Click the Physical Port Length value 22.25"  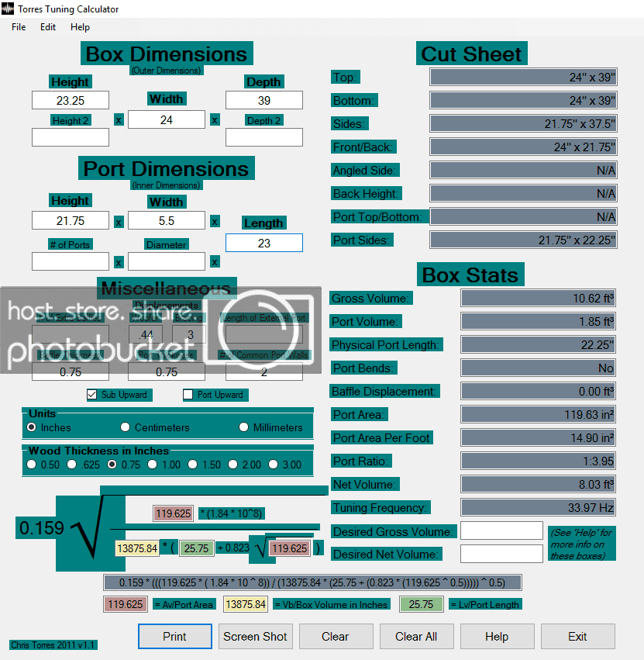click(x=538, y=344)
